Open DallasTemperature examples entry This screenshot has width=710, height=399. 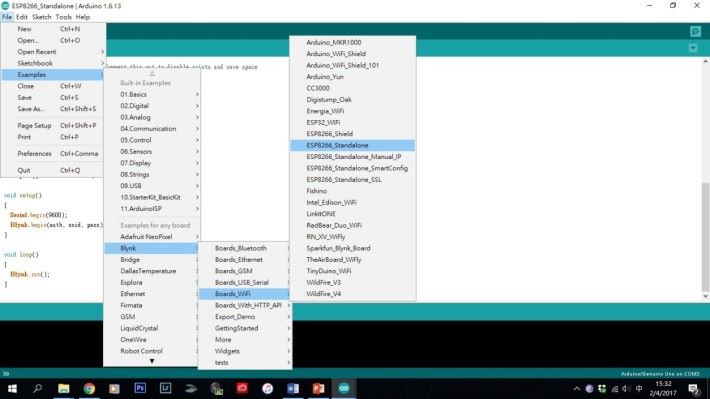click(x=152, y=271)
